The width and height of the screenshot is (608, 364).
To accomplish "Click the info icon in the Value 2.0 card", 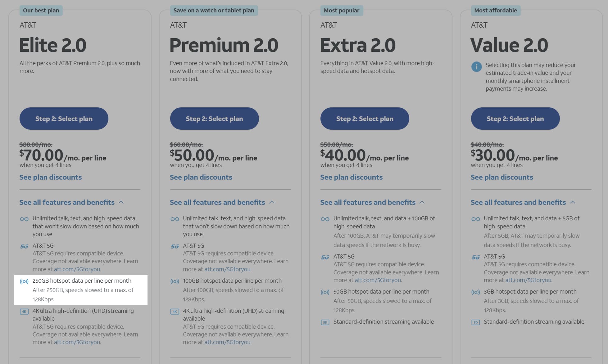I will pyautogui.click(x=476, y=67).
